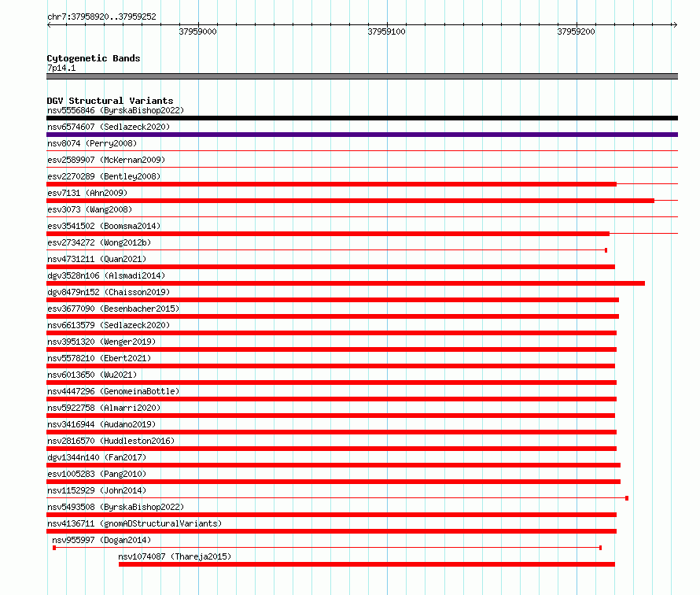Screen dimensions: 700x595
Task: Click the purple nsv6574607 variant bar
Action: coord(362,135)
